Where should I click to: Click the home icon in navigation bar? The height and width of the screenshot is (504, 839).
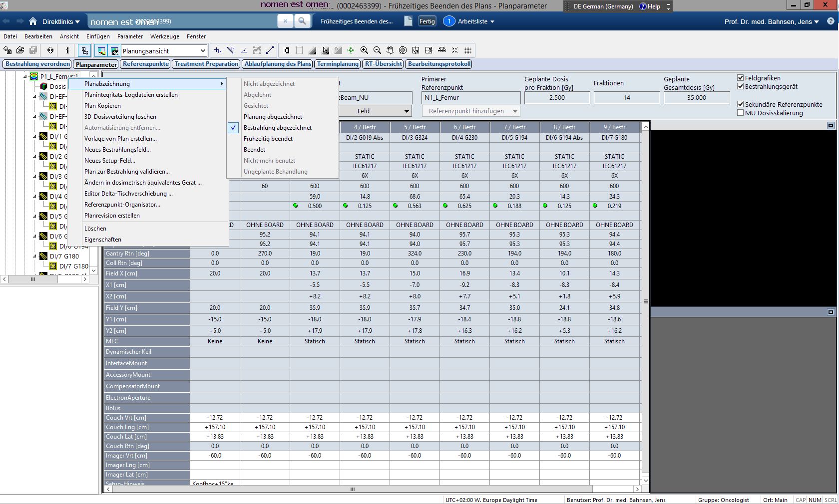[33, 21]
